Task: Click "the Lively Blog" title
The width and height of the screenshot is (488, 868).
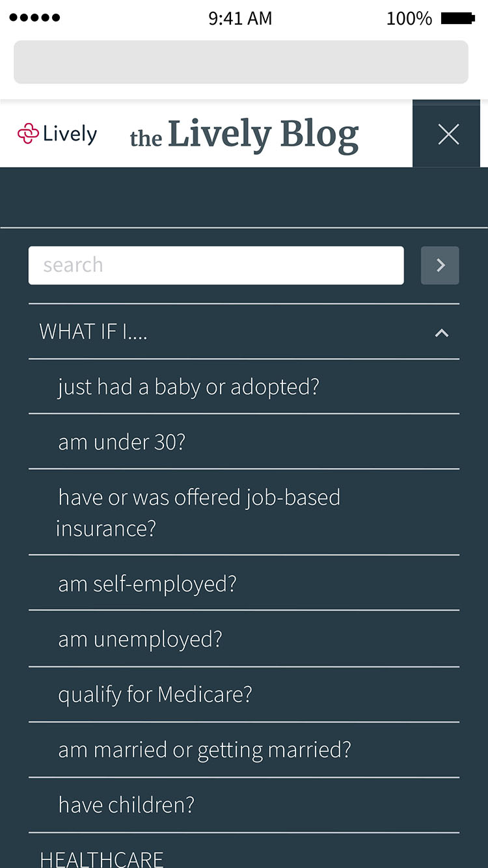Action: [x=244, y=135]
